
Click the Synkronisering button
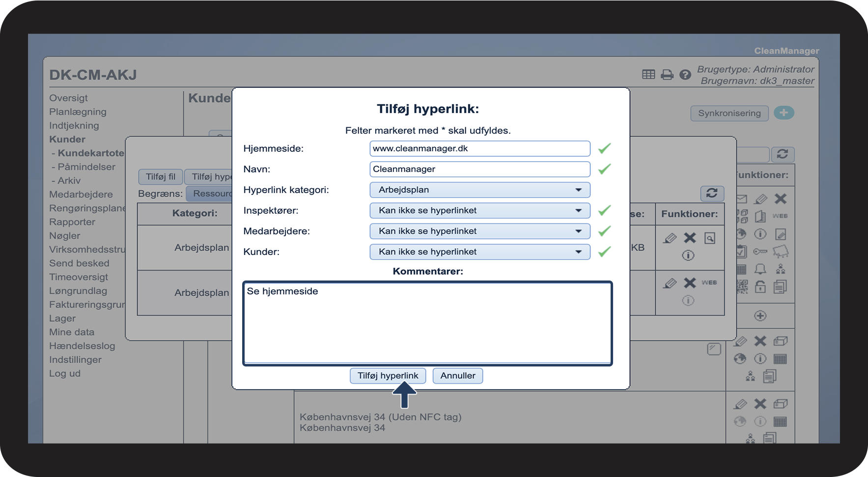[x=729, y=113]
